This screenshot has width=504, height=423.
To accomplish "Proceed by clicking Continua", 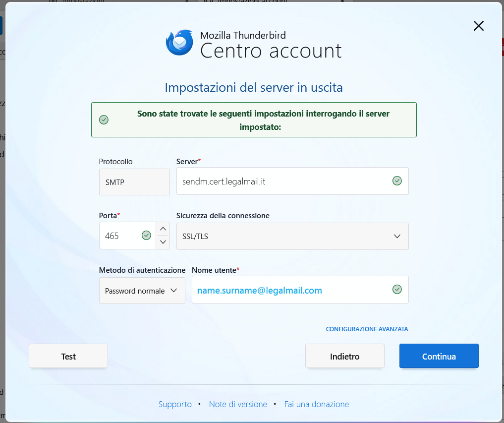I will [439, 356].
